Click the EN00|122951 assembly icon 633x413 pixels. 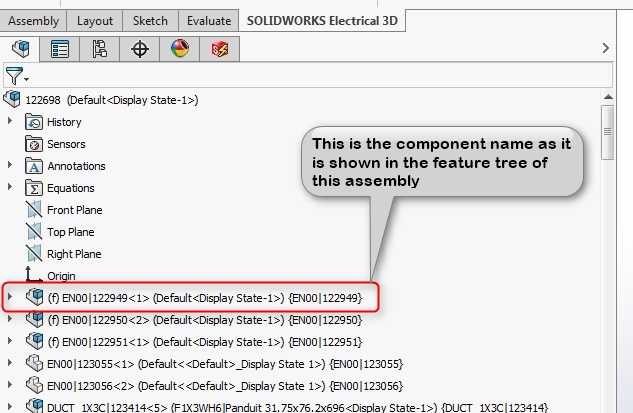34,341
